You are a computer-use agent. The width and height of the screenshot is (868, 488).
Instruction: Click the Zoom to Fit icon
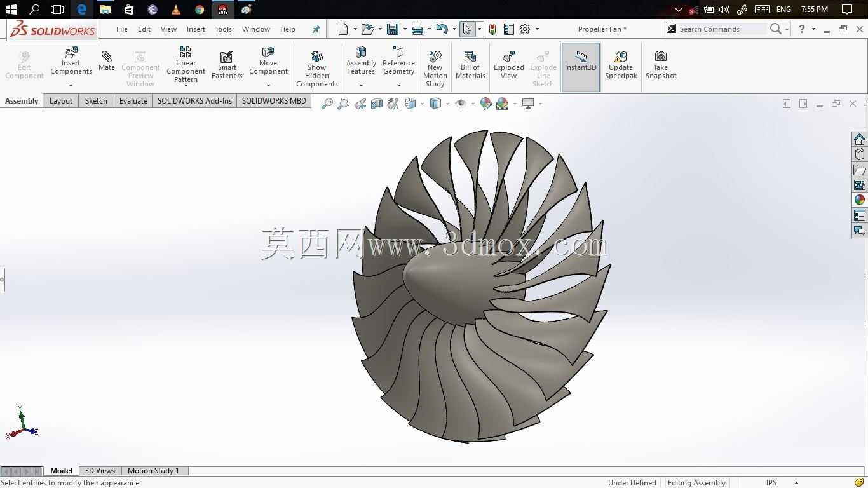point(327,104)
